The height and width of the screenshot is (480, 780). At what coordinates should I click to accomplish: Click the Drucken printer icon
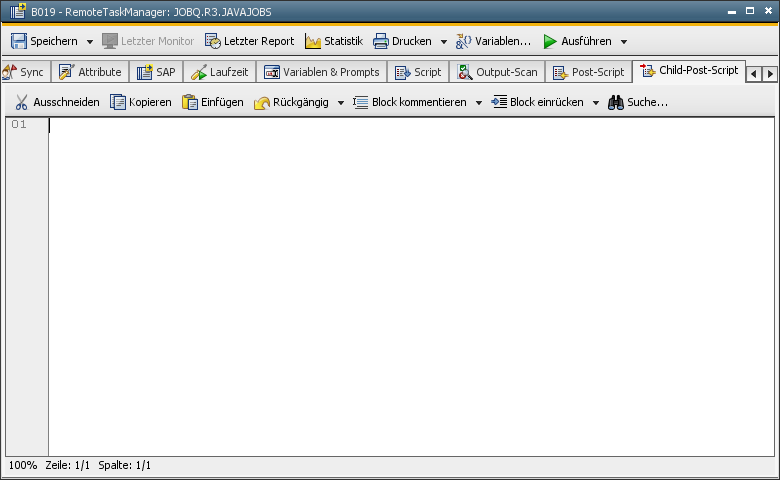click(381, 41)
